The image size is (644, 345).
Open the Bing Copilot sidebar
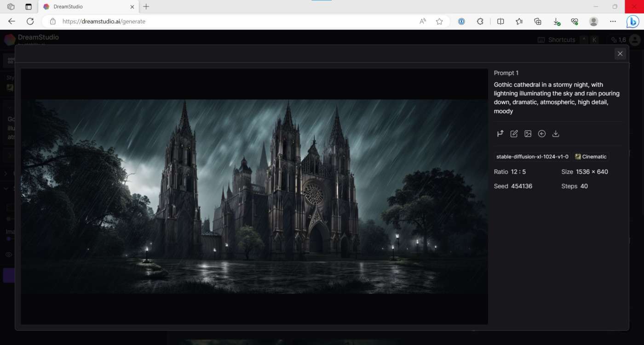[633, 21]
